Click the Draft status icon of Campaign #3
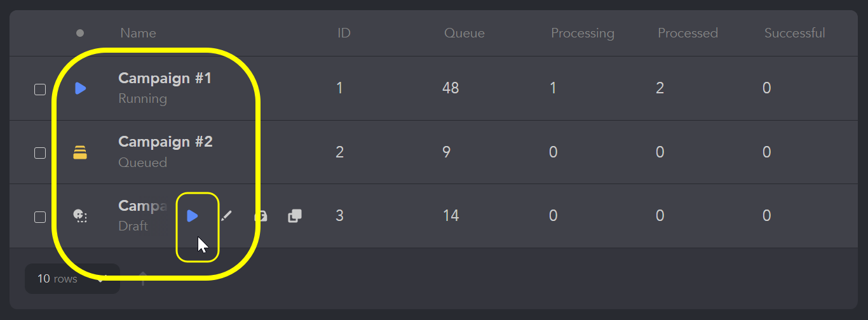The height and width of the screenshot is (320, 868). [80, 216]
